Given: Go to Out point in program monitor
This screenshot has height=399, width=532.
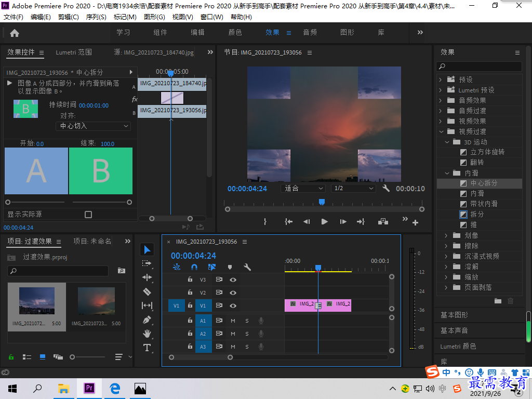Looking at the screenshot, I should tap(361, 221).
